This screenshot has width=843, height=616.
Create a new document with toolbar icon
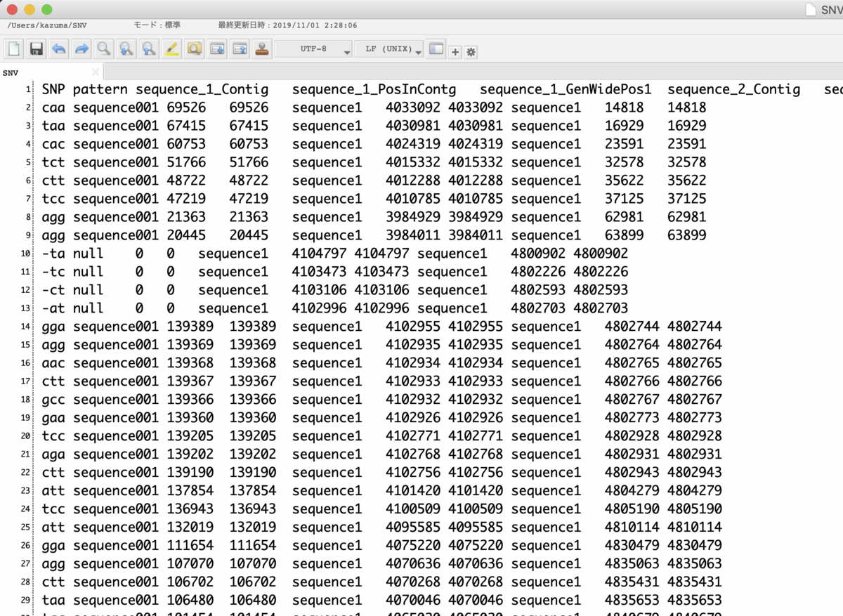coord(14,49)
